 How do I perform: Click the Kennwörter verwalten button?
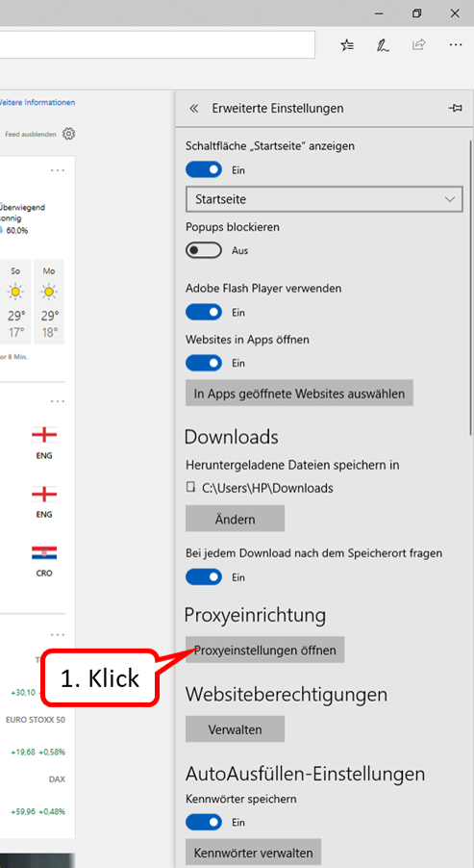[x=253, y=853]
